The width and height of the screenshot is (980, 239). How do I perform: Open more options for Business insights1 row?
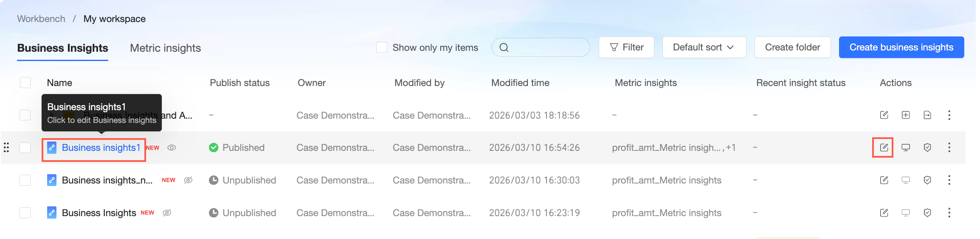[x=949, y=147]
